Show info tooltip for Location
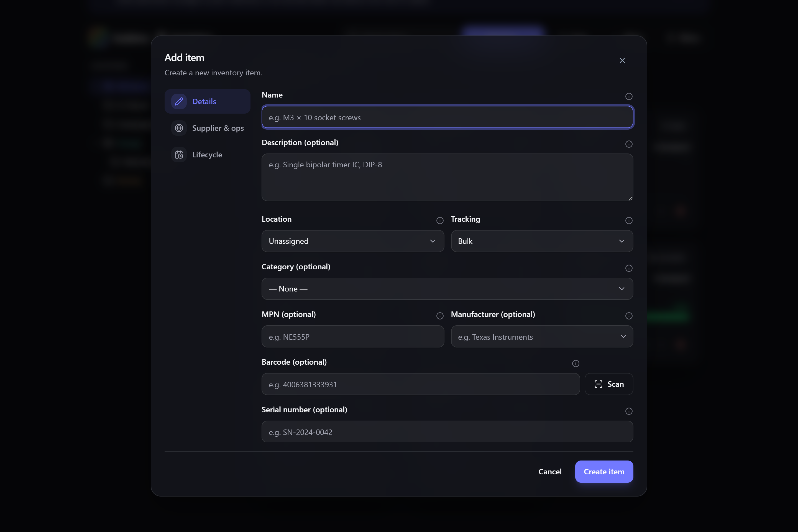Viewport: 798px width, 532px height. click(440, 221)
